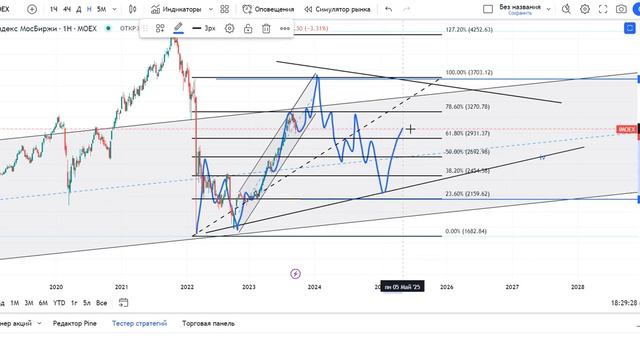The width and height of the screenshot is (640, 360).
Task: Open the Без названия layout name menu
Action: pos(520,7)
